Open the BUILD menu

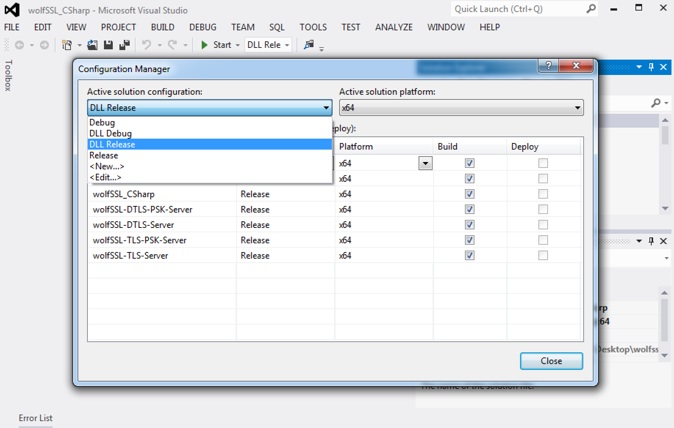click(x=162, y=27)
